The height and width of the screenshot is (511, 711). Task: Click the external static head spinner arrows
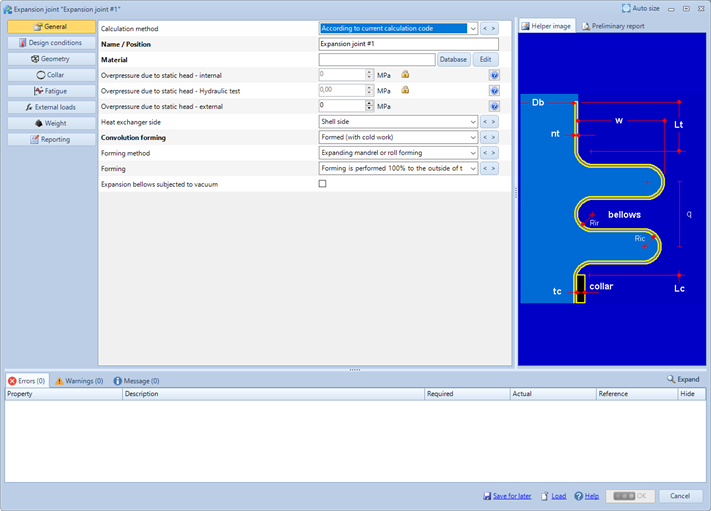(x=369, y=106)
